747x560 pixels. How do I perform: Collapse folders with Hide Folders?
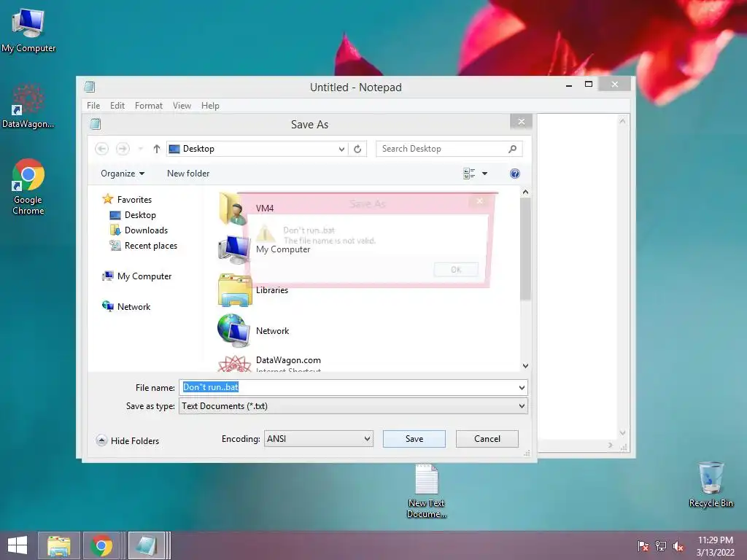point(127,440)
